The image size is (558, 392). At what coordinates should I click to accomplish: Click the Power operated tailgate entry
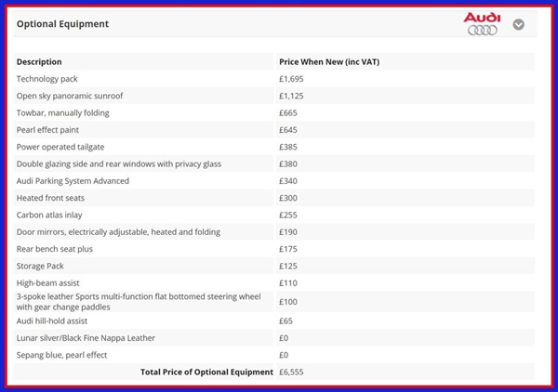tap(60, 147)
